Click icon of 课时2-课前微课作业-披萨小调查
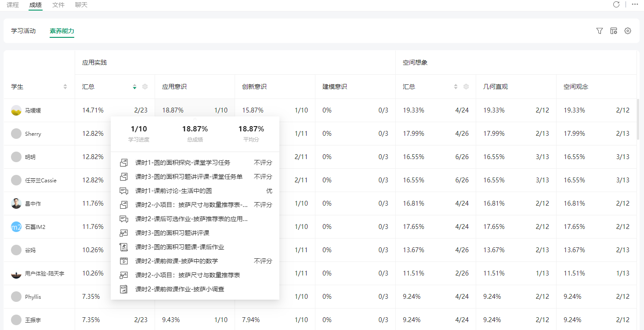The image size is (644, 330). (x=124, y=289)
